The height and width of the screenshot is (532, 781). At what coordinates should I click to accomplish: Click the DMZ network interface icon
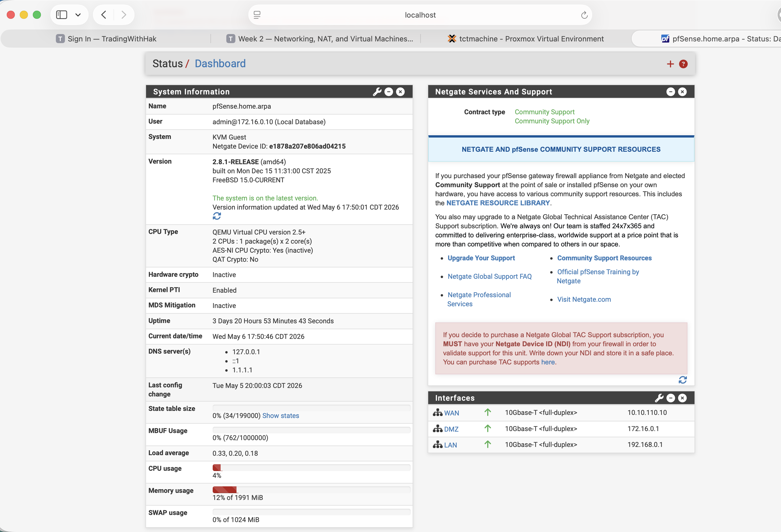(438, 428)
